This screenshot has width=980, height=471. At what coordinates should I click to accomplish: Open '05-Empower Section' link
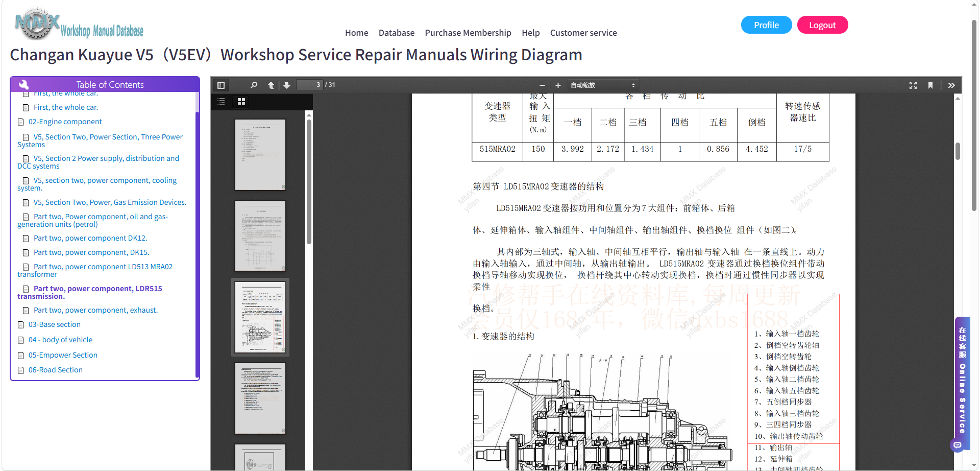point(63,356)
